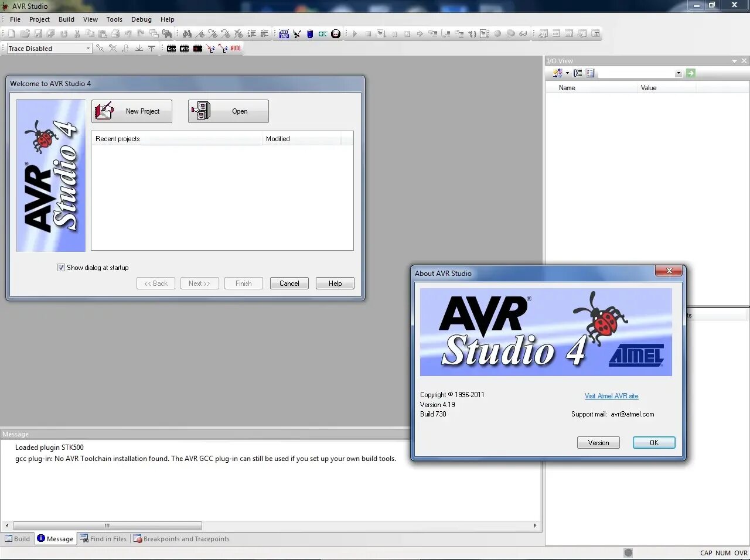Click the Message pane horizontal scrollbar thumb
The image size is (750, 560).
(107, 525)
